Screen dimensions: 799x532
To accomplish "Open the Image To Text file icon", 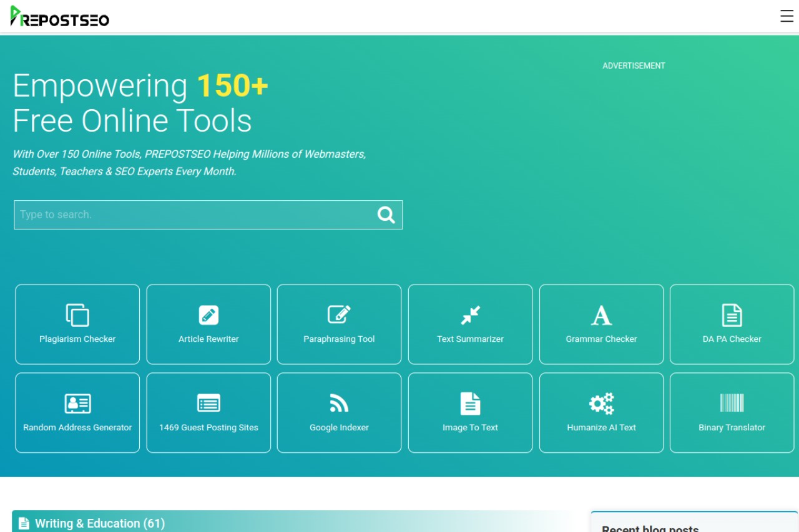I will [470, 404].
